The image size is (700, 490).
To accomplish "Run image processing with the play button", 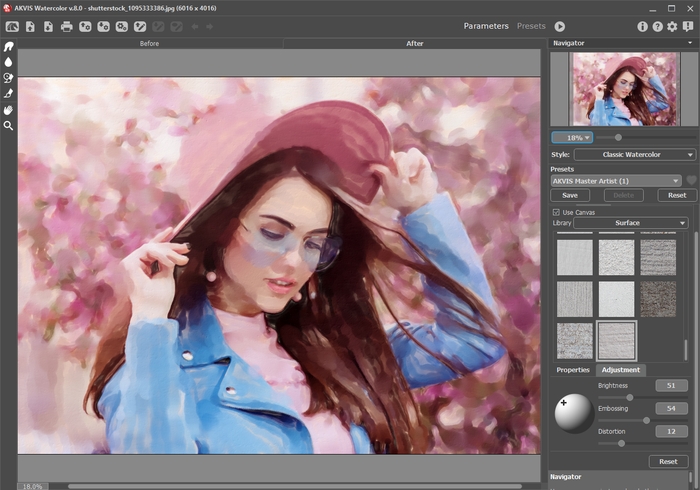I will (x=559, y=27).
